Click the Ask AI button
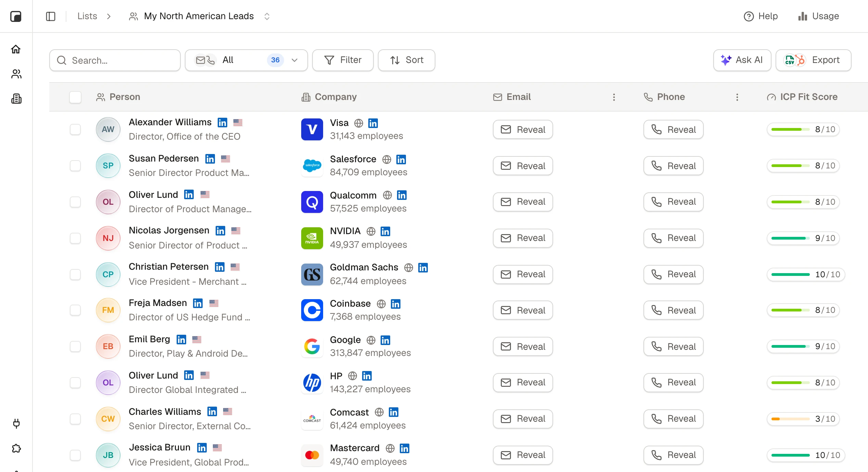 pyautogui.click(x=742, y=60)
